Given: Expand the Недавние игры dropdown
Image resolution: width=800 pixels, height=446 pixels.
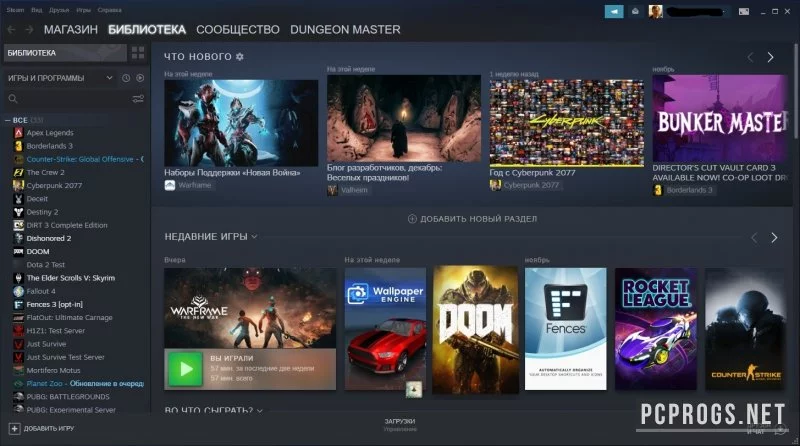Looking at the screenshot, I should [254, 237].
